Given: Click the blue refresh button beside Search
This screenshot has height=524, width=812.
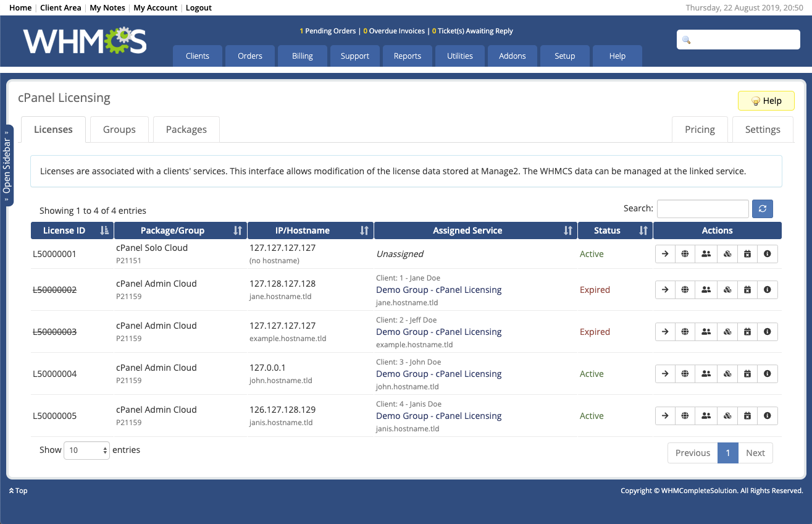Looking at the screenshot, I should [x=763, y=209].
